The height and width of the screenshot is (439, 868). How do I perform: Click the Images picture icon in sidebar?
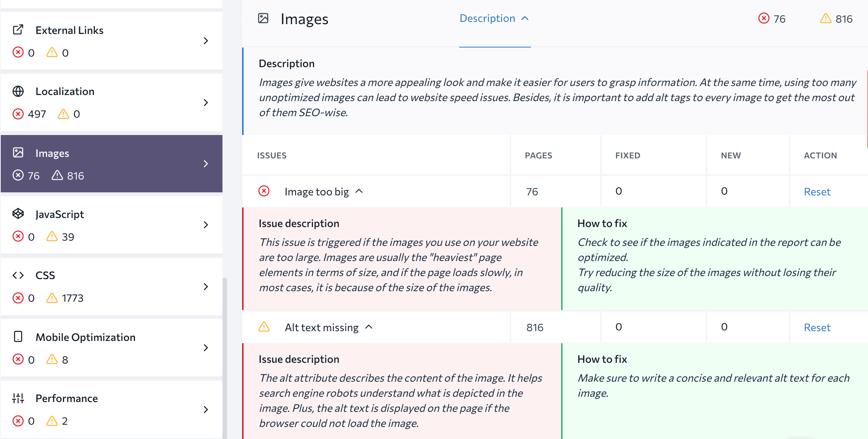click(18, 152)
